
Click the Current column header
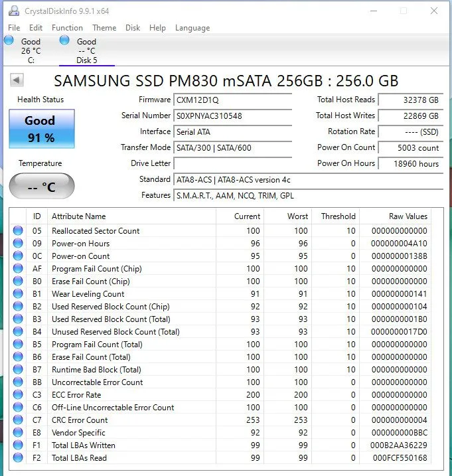(240, 216)
